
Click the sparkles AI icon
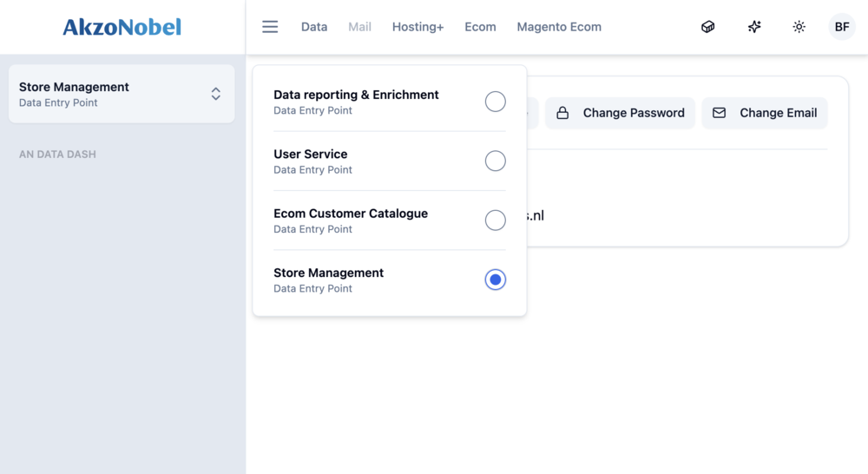[754, 27]
